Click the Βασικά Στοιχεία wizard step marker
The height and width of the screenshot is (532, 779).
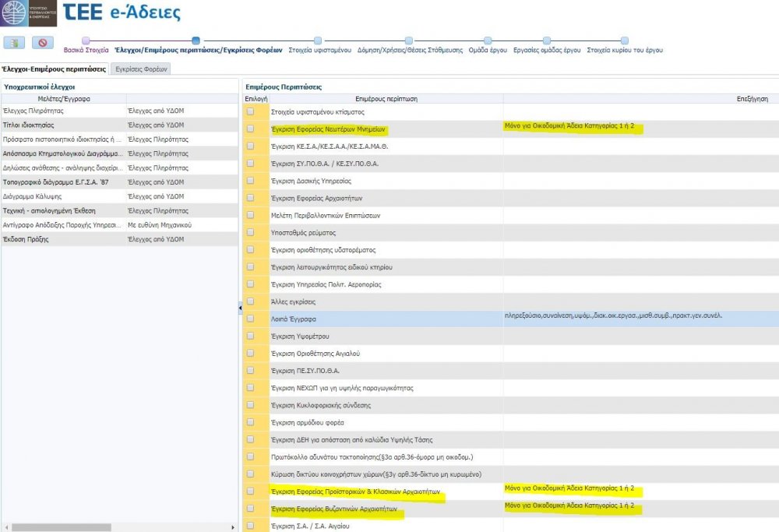click(86, 41)
